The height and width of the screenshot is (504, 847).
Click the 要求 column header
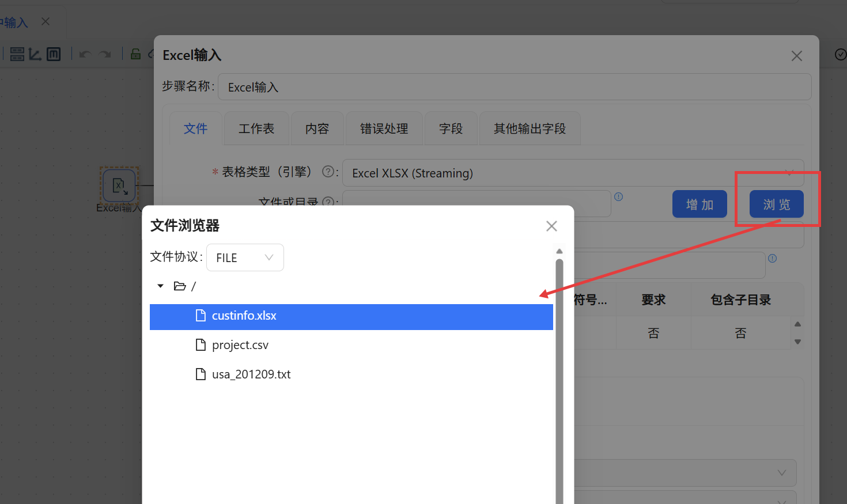coord(653,300)
